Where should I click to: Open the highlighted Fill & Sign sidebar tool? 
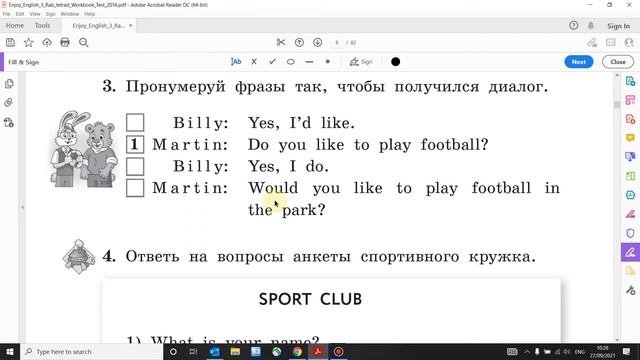(630, 252)
